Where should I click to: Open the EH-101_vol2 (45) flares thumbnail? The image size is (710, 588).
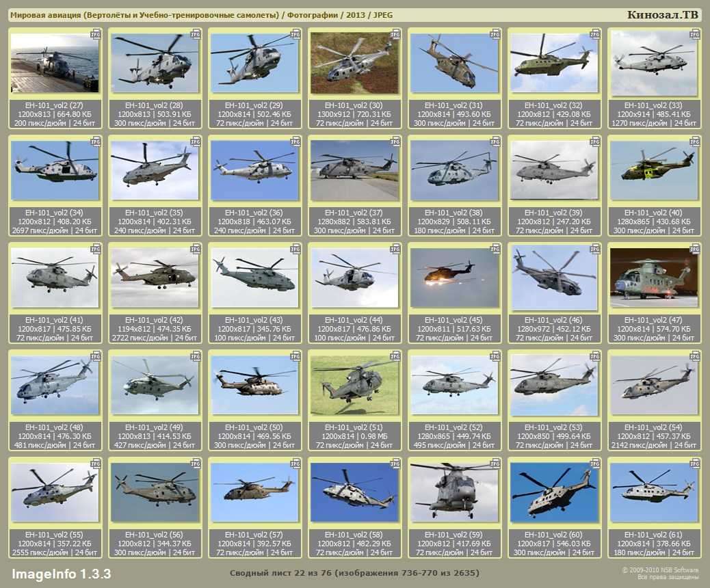pyautogui.click(x=454, y=278)
